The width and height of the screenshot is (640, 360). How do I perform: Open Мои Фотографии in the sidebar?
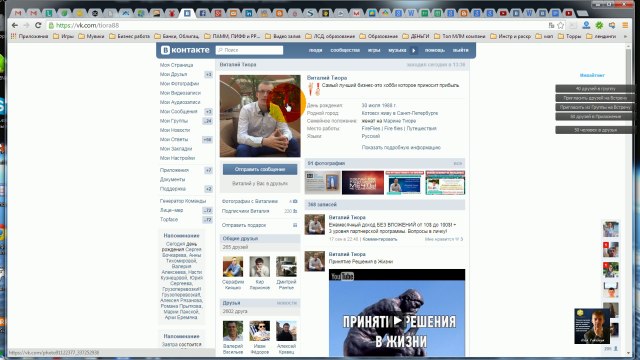click(x=180, y=84)
